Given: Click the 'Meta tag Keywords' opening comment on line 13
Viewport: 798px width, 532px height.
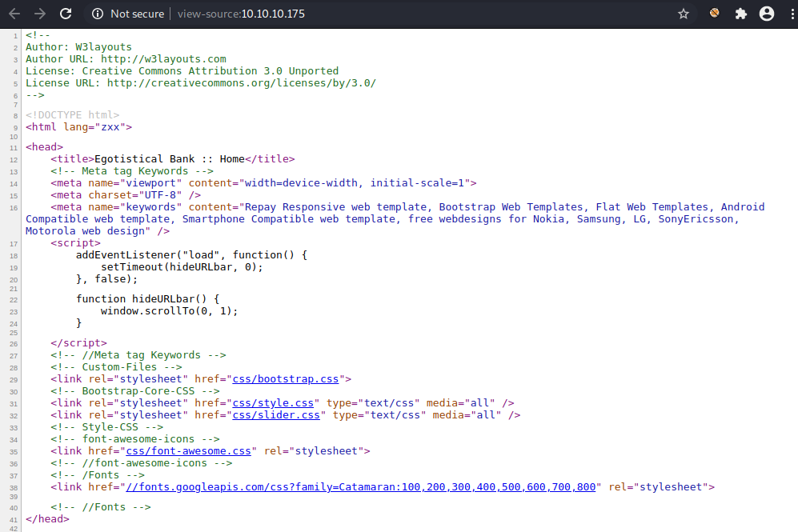Looking at the screenshot, I should click(x=132, y=171).
